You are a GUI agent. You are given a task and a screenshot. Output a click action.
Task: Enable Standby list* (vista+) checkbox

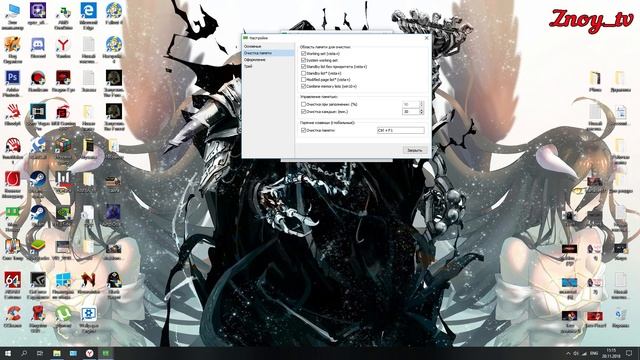303,73
